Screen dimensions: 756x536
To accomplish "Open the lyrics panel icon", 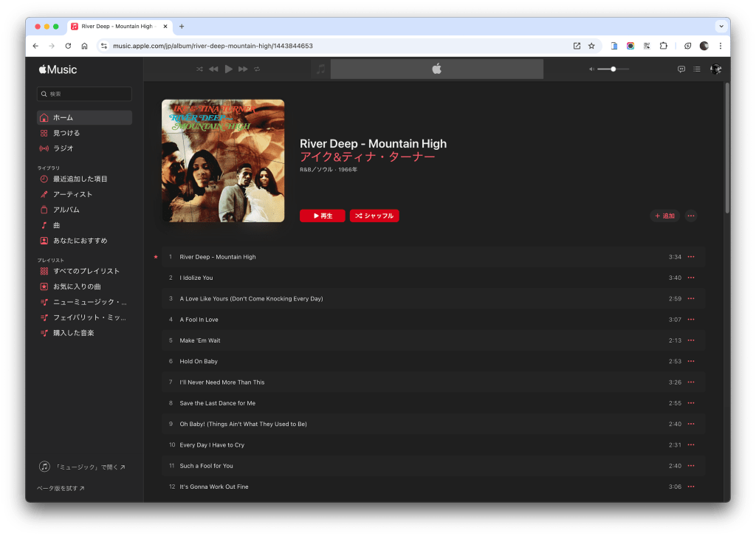I will [681, 69].
